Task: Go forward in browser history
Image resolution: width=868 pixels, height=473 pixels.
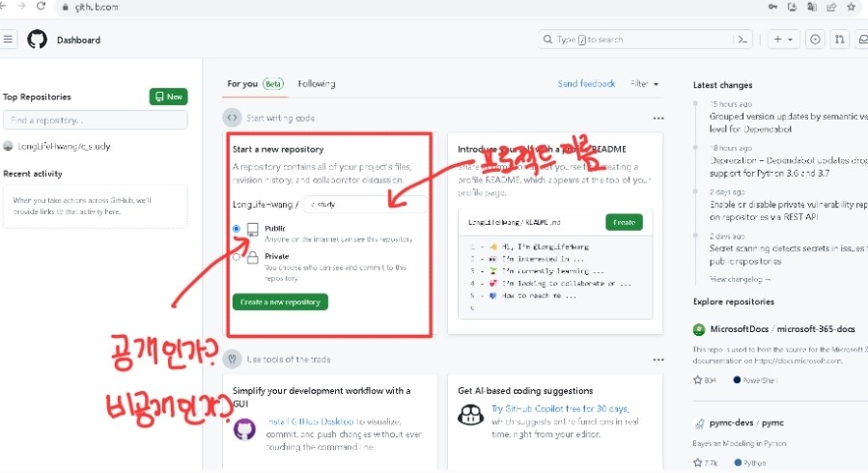Action: coord(21,6)
